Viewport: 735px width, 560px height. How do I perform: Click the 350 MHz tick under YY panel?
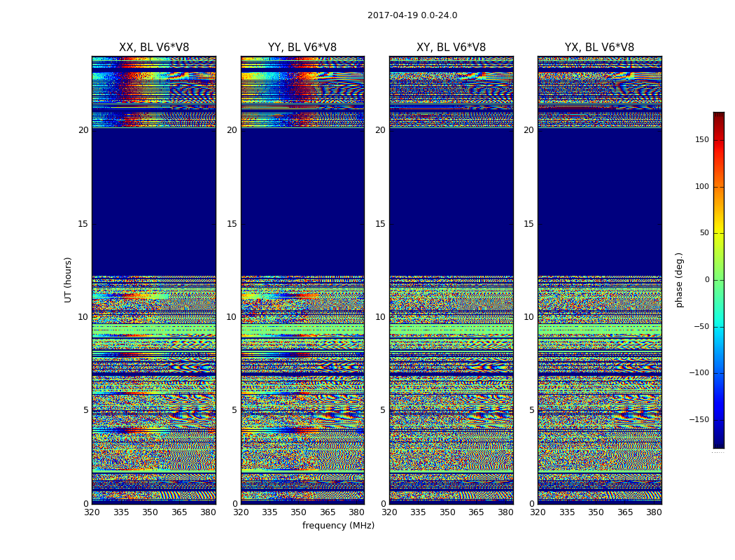click(299, 512)
